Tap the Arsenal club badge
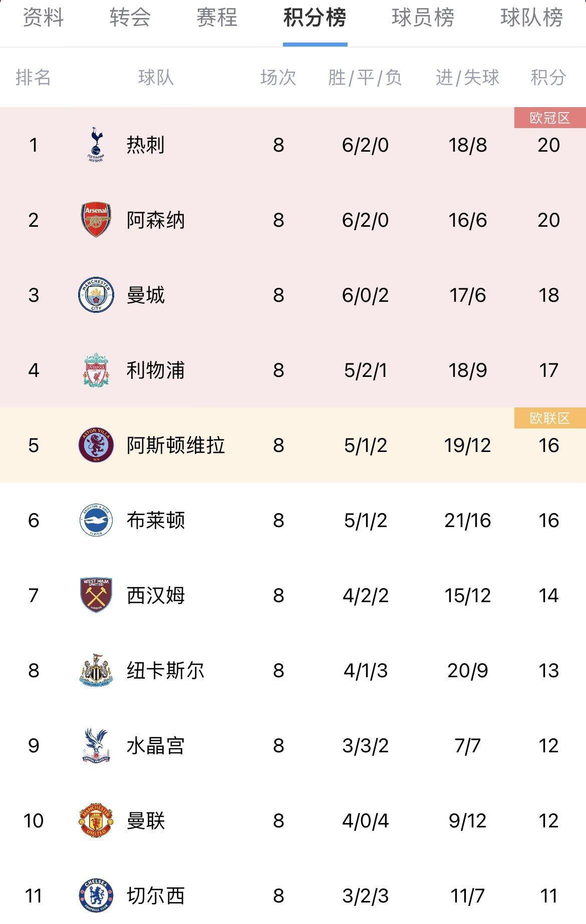 [96, 220]
